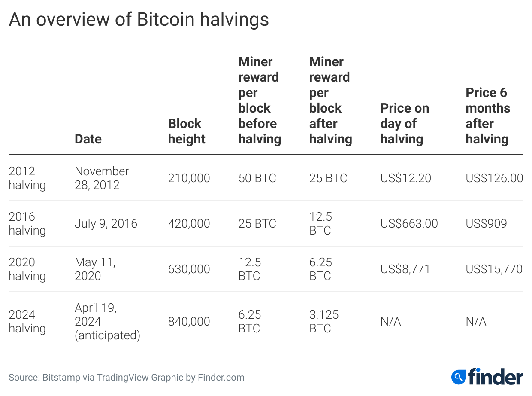Click the title An overview of Bitcoin halvings
The image size is (532, 396).
pyautogui.click(x=139, y=20)
